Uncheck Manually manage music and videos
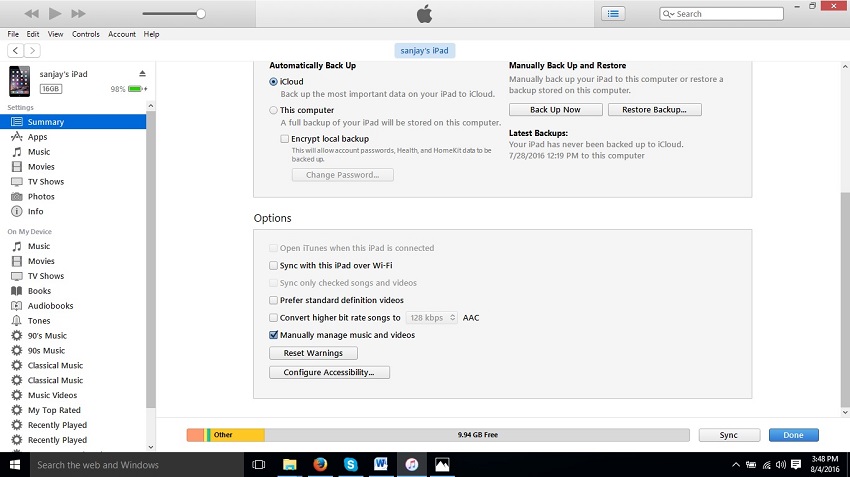Screen dimensions: 850x477 point(274,335)
